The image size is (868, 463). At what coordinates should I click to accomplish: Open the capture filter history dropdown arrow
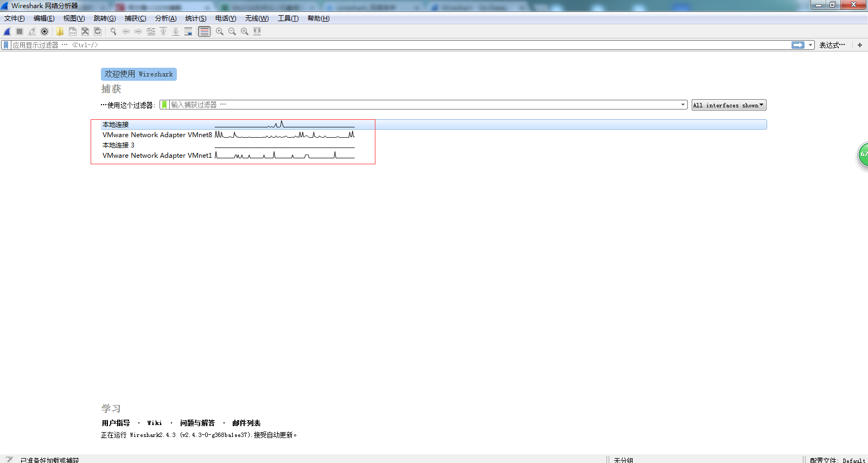(683, 105)
